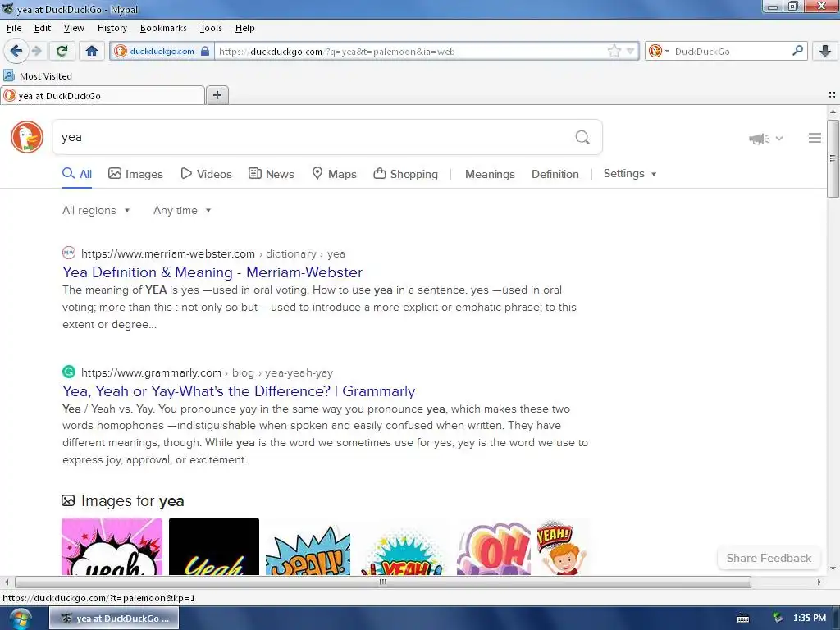Image resolution: width=840 pixels, height=630 pixels.
Task: Click the on-screen keyboard tray icon
Action: 743,619
